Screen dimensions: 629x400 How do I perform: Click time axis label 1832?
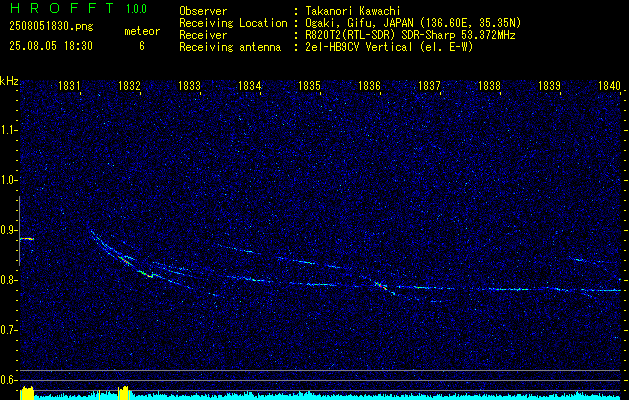[130, 85]
